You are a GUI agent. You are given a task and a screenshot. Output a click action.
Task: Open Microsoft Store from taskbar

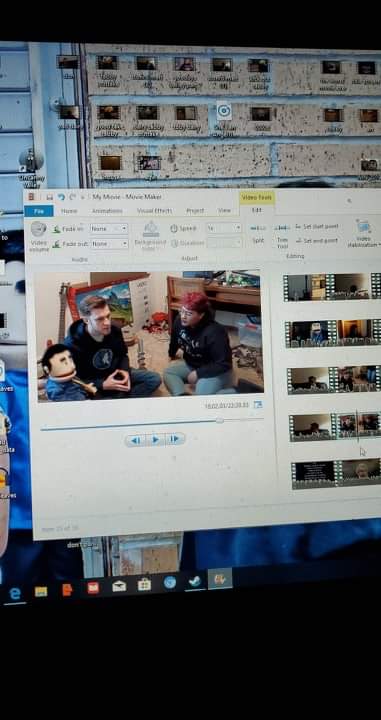click(144, 584)
